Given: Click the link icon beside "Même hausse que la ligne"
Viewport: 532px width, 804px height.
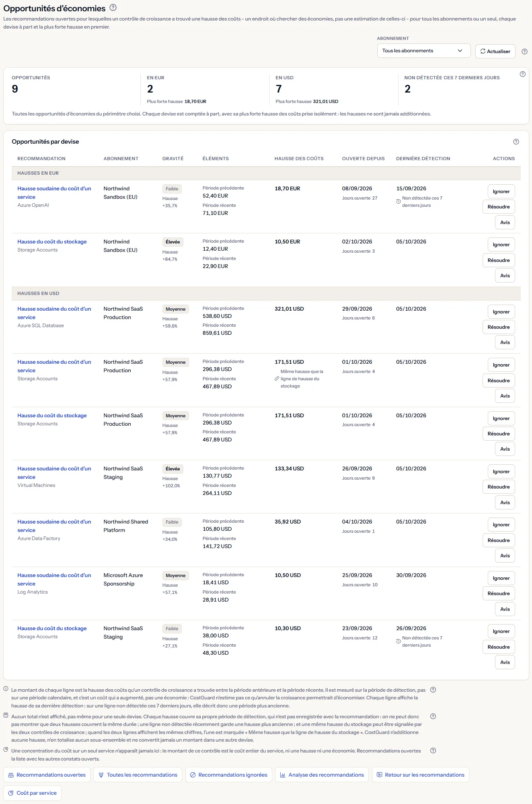Looking at the screenshot, I should [x=277, y=379].
